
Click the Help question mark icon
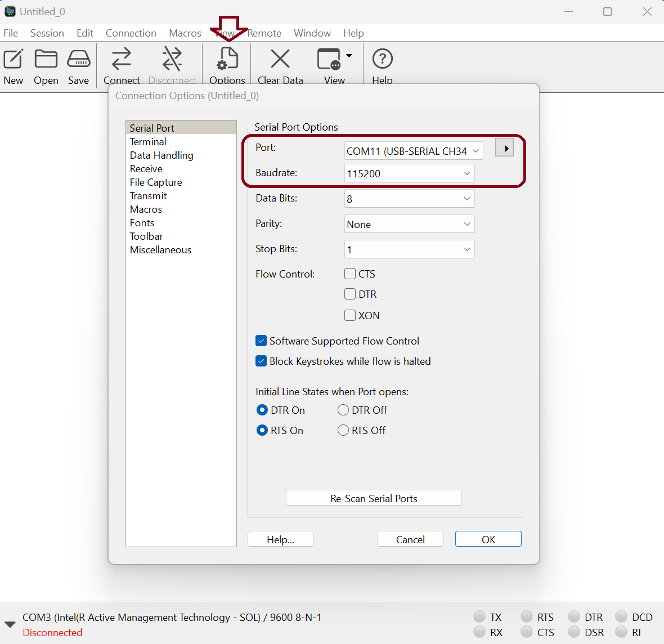382,59
